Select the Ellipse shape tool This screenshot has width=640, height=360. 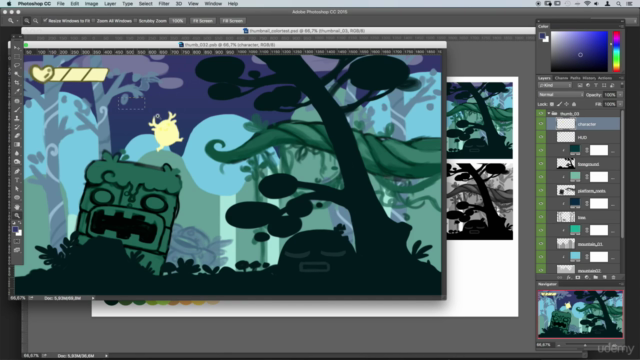click(x=17, y=198)
